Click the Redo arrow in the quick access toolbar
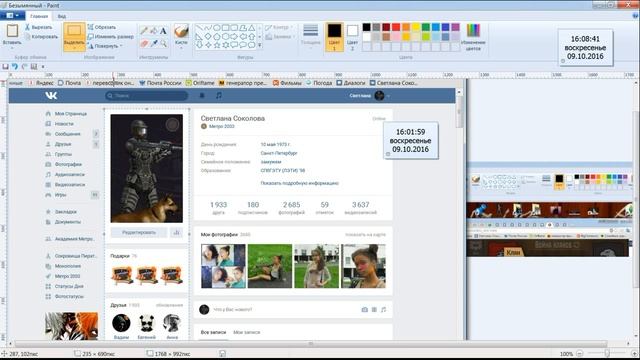This screenshot has height=360, width=640. click(24, 67)
